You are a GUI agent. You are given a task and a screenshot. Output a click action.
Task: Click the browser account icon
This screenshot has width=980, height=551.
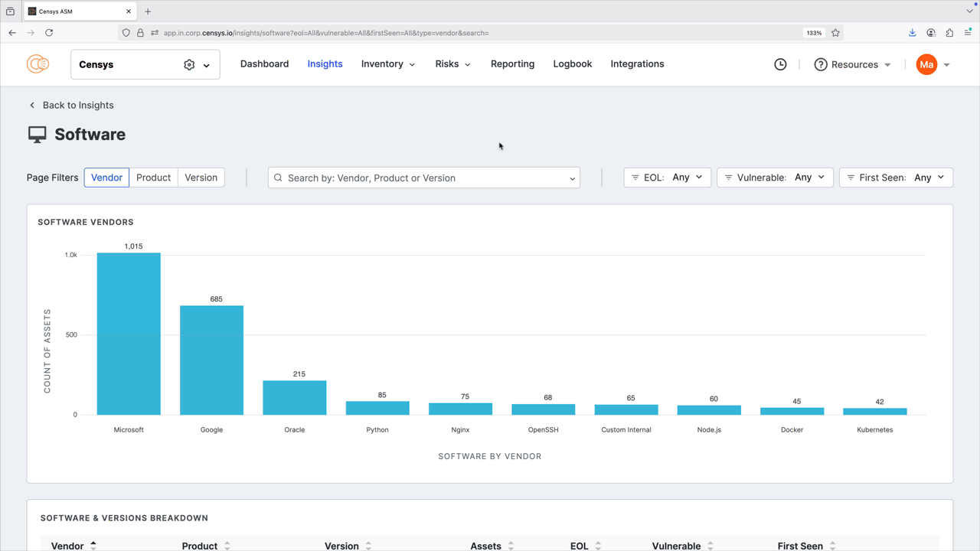931,33
